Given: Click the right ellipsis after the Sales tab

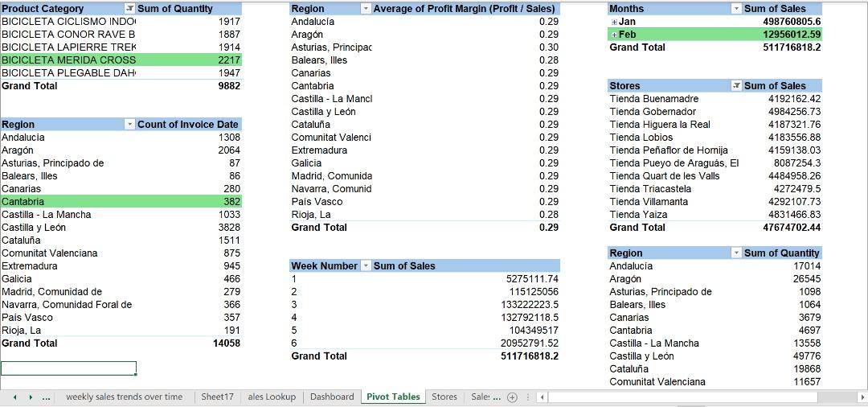Looking at the screenshot, I should click(x=497, y=397).
